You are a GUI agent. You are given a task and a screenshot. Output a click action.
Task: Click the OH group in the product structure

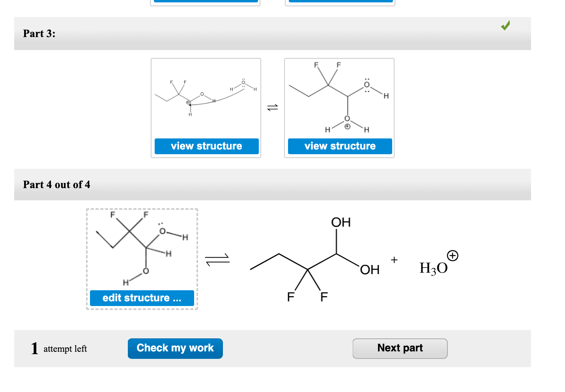point(341,222)
